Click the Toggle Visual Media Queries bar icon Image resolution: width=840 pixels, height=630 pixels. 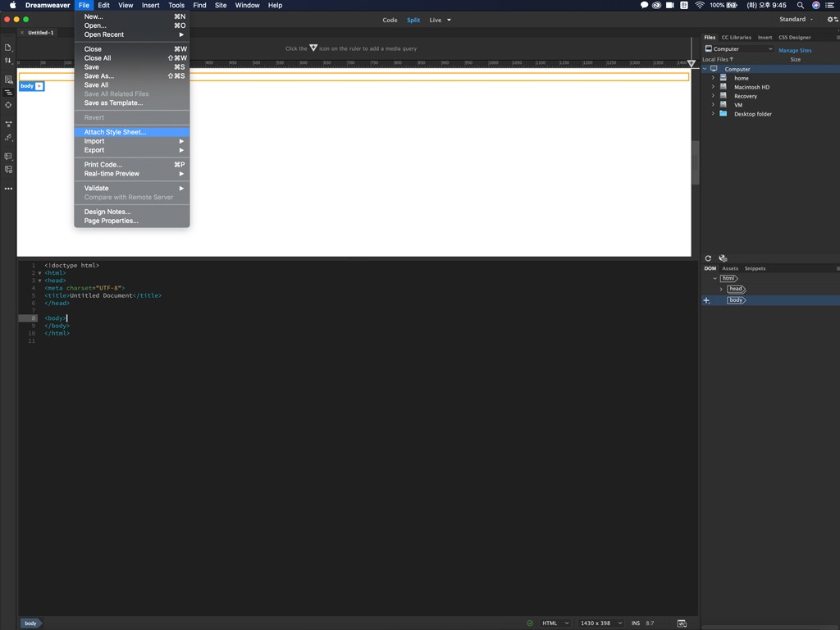click(8, 92)
